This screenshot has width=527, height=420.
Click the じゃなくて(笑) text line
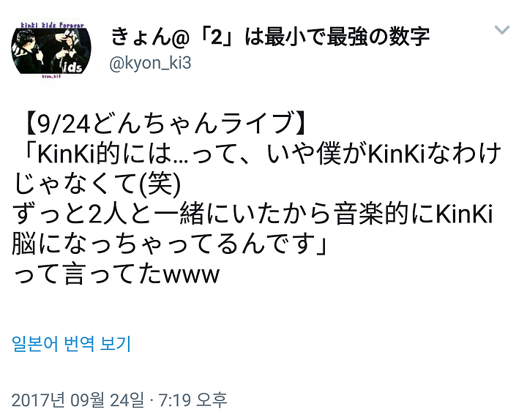coord(97,184)
